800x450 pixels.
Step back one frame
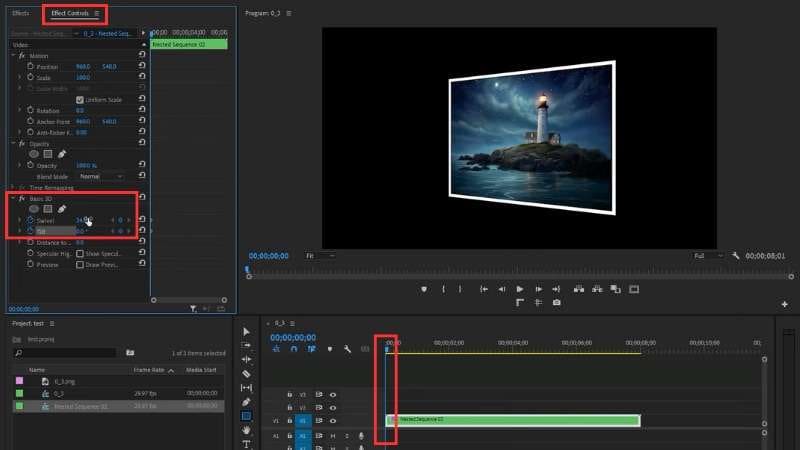click(502, 289)
